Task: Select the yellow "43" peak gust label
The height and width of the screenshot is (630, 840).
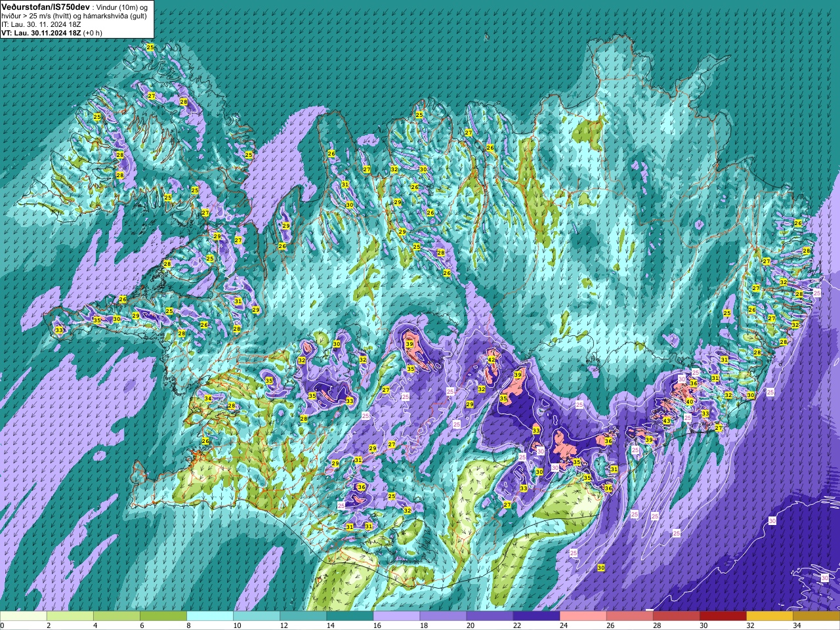Action: [667, 421]
